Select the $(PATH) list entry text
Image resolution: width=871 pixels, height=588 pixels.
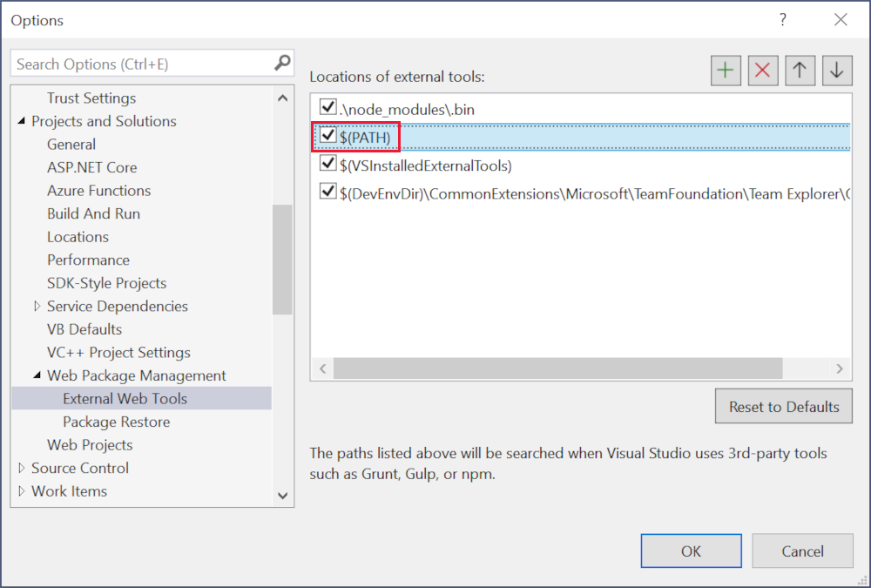(x=365, y=138)
